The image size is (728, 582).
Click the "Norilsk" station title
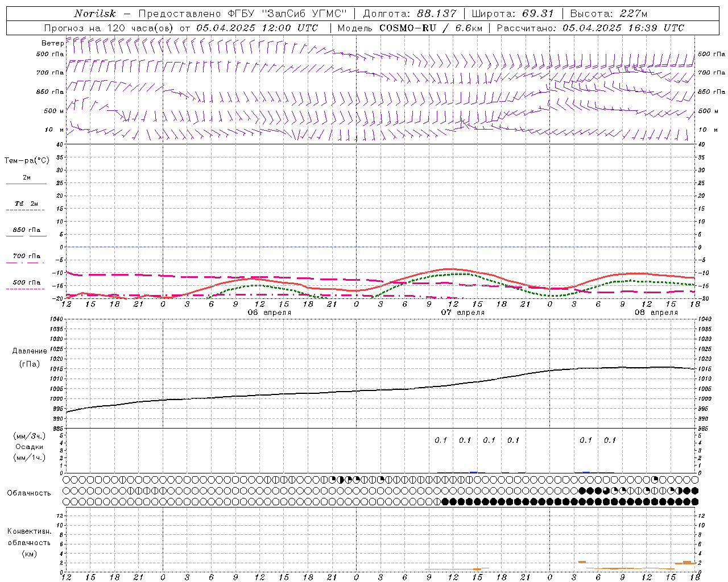[94, 14]
